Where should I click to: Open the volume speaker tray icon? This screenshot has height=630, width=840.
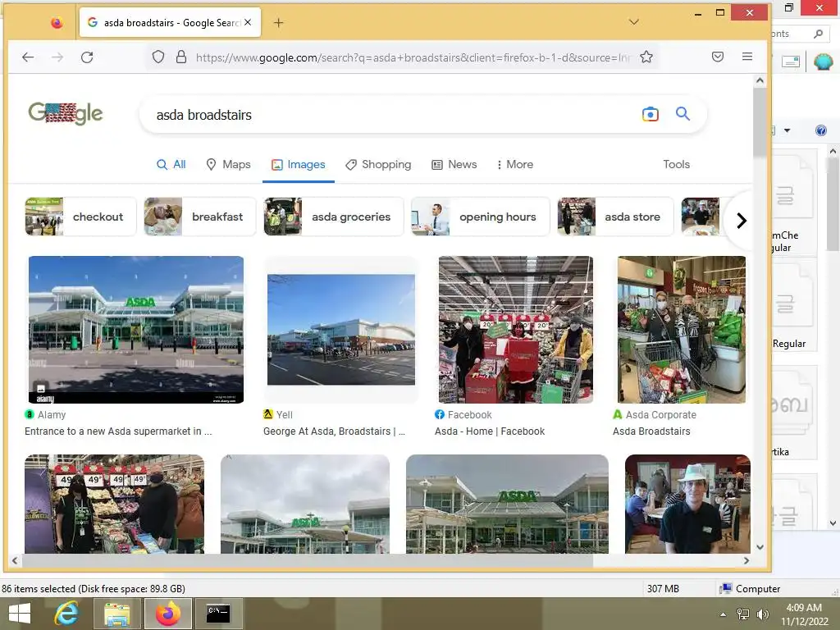click(x=762, y=614)
